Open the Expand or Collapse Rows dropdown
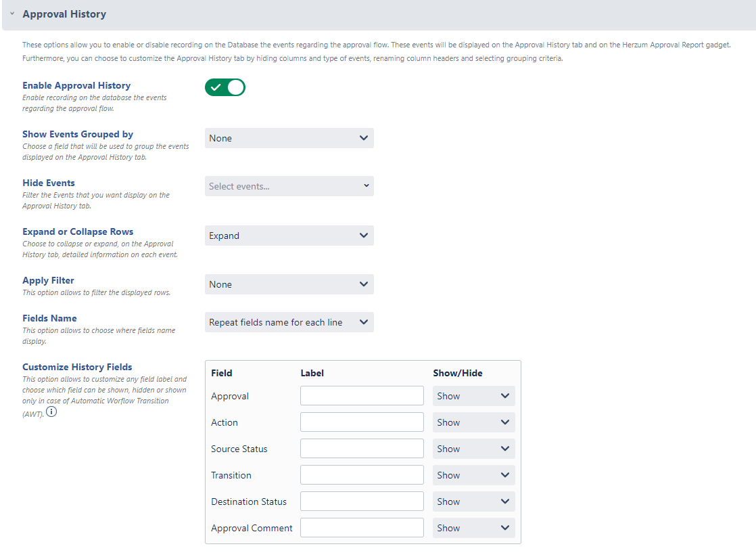This screenshot has width=756, height=557. [289, 236]
